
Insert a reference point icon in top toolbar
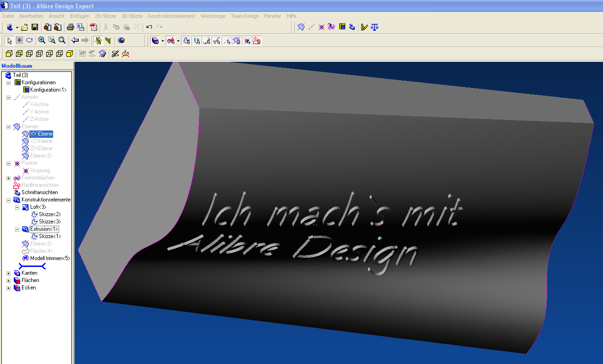(x=321, y=27)
